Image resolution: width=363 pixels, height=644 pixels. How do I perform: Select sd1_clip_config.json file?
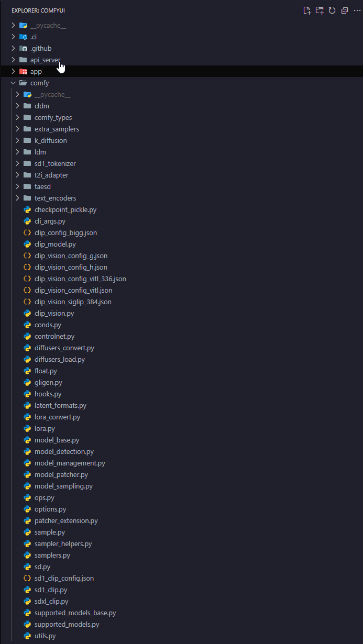tap(64, 578)
